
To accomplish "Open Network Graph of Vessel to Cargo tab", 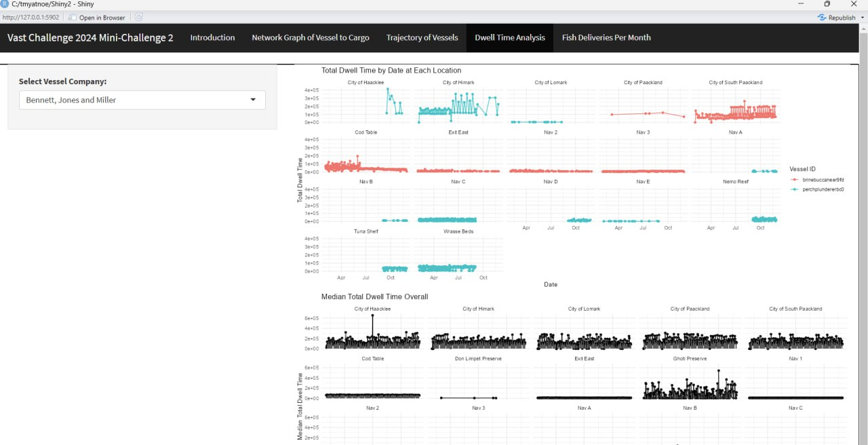I will point(311,37).
